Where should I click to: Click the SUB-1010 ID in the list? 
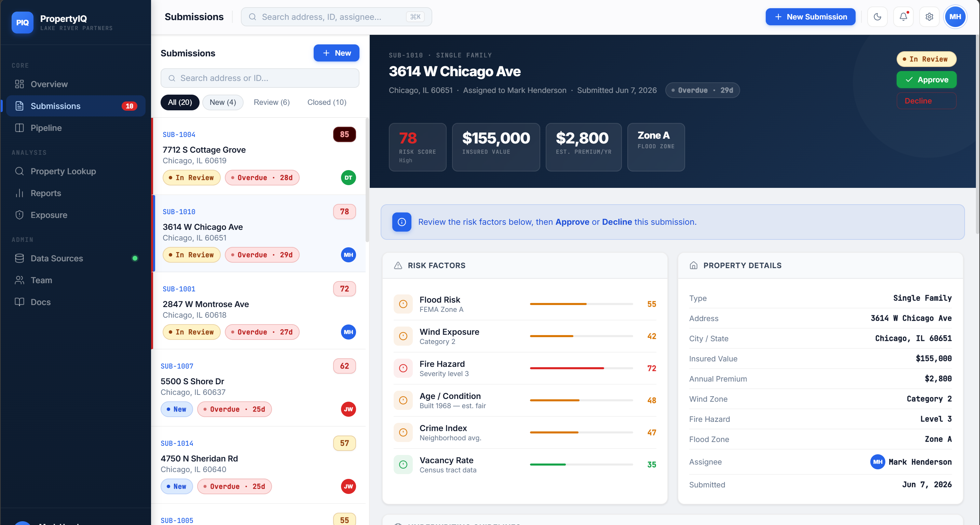[179, 212]
